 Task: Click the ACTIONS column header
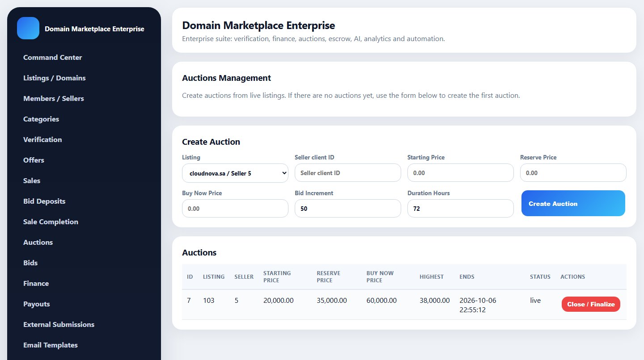pos(573,276)
